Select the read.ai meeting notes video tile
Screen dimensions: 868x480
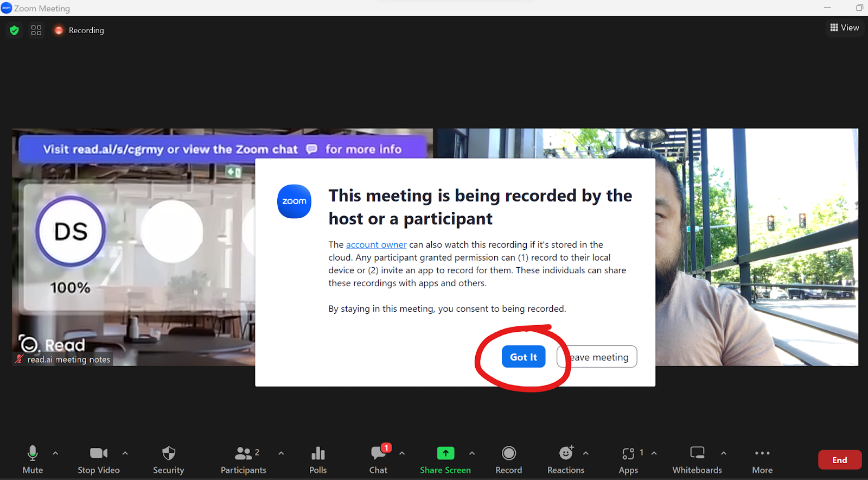point(133,247)
